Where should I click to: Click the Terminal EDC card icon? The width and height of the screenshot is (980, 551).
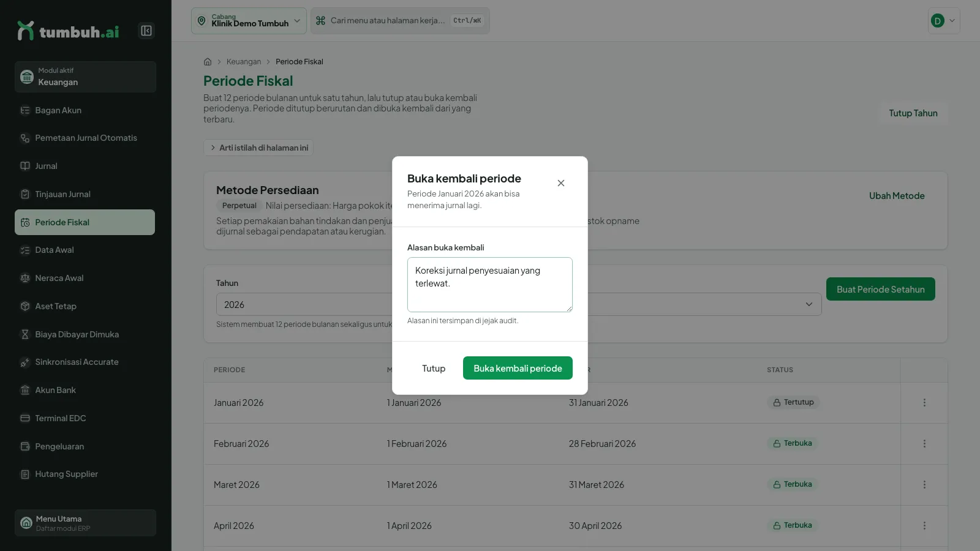click(25, 418)
